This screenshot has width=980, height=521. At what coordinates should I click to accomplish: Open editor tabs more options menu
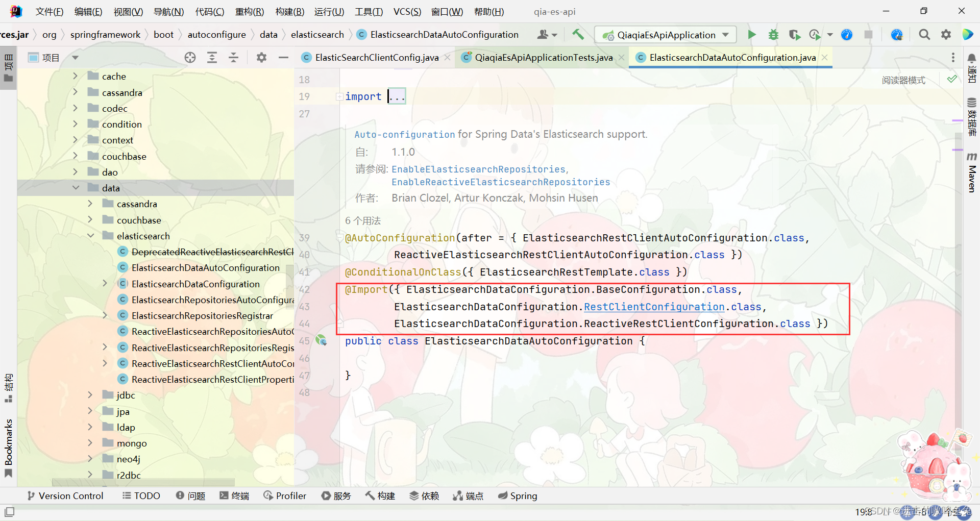[x=952, y=58]
